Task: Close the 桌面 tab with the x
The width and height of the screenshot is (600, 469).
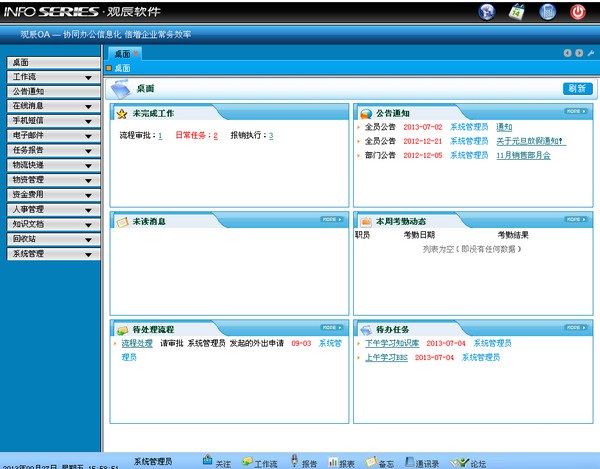Action: pyautogui.click(x=136, y=54)
